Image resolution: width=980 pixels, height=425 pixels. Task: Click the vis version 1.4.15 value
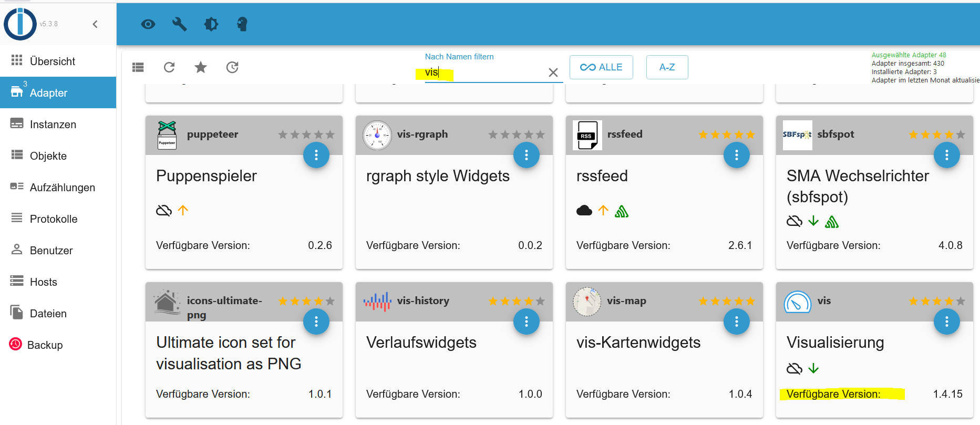click(948, 394)
